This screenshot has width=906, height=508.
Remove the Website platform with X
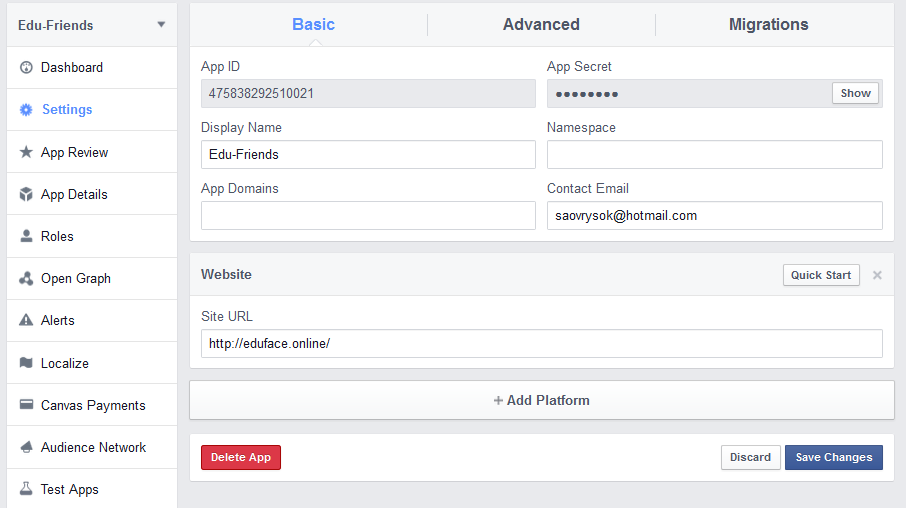pos(877,275)
